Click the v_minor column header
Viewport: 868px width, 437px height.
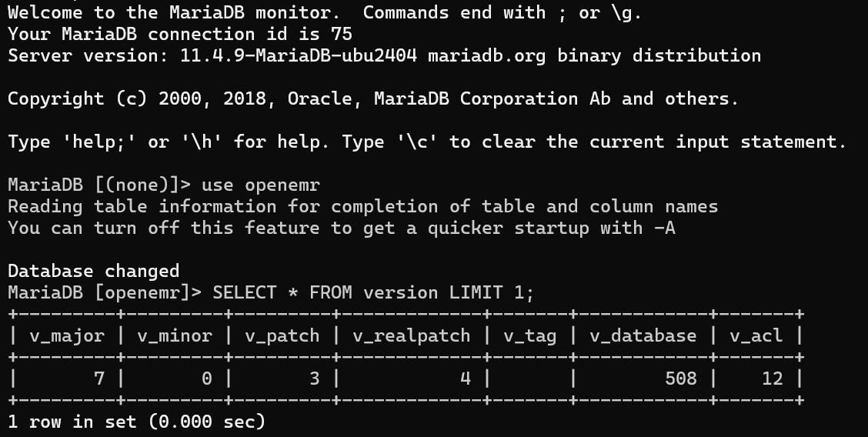click(x=175, y=335)
